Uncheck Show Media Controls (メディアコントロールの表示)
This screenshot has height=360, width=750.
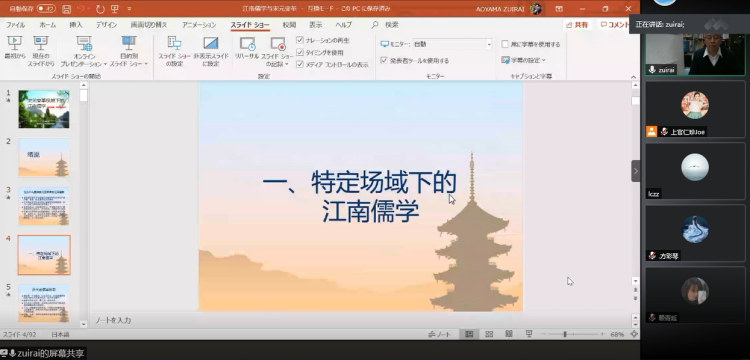[x=300, y=64]
